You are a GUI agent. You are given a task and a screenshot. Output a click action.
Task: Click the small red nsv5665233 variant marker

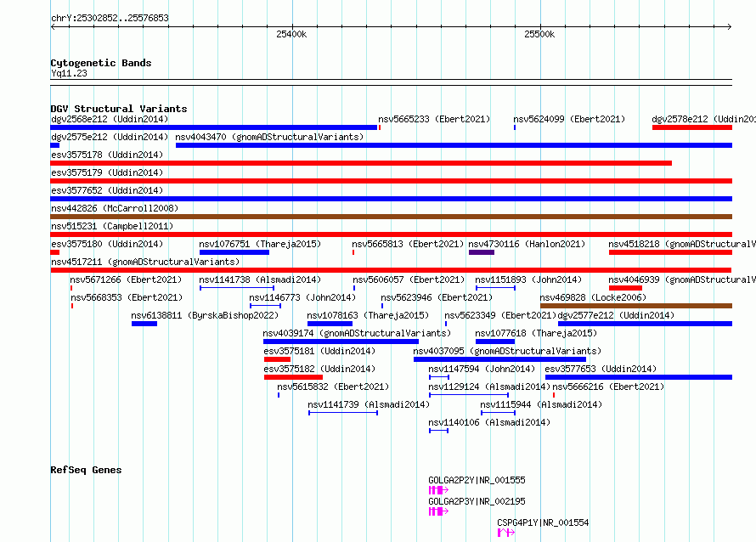point(380,127)
